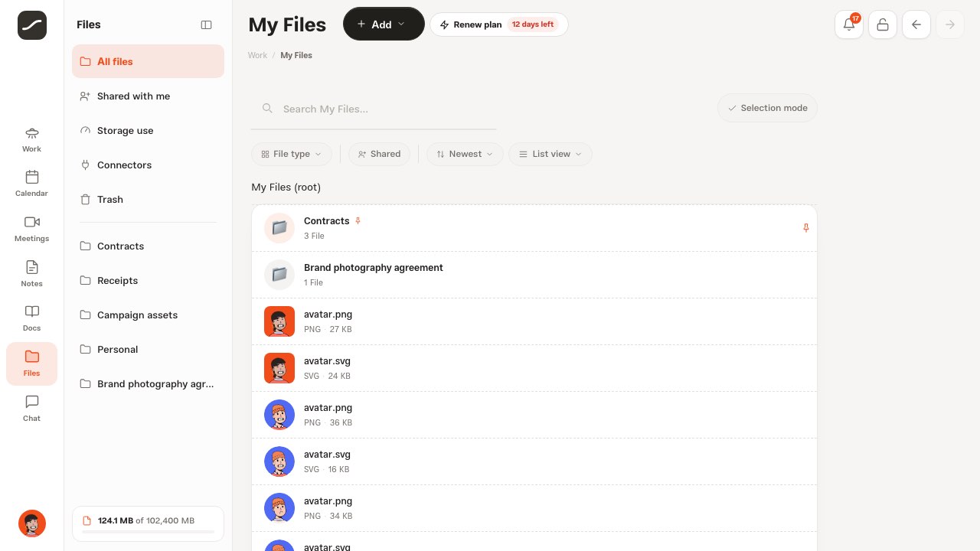Click Brand photography agreement folder icon in list
980x551 pixels.
[x=279, y=275]
